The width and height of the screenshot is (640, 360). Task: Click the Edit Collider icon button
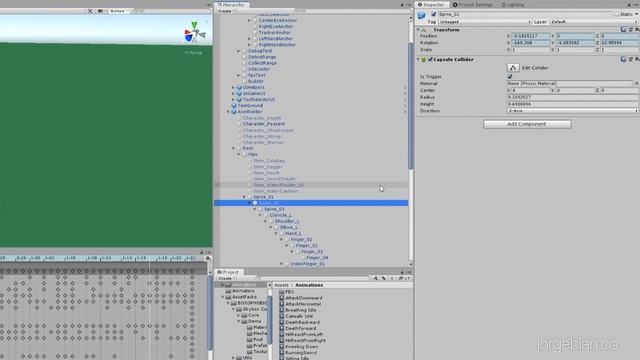point(513,68)
